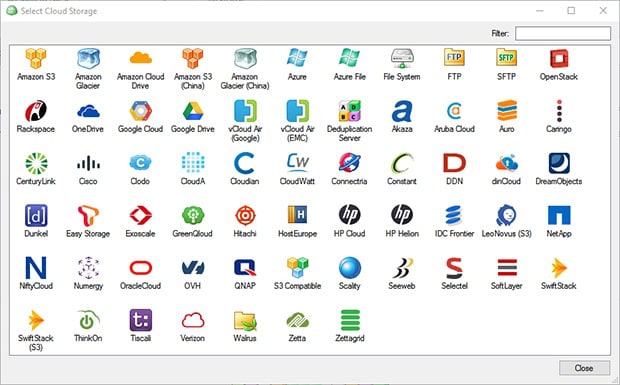The height and width of the screenshot is (385, 620).
Task: Choose the QNAP icon
Action: pyautogui.click(x=245, y=268)
